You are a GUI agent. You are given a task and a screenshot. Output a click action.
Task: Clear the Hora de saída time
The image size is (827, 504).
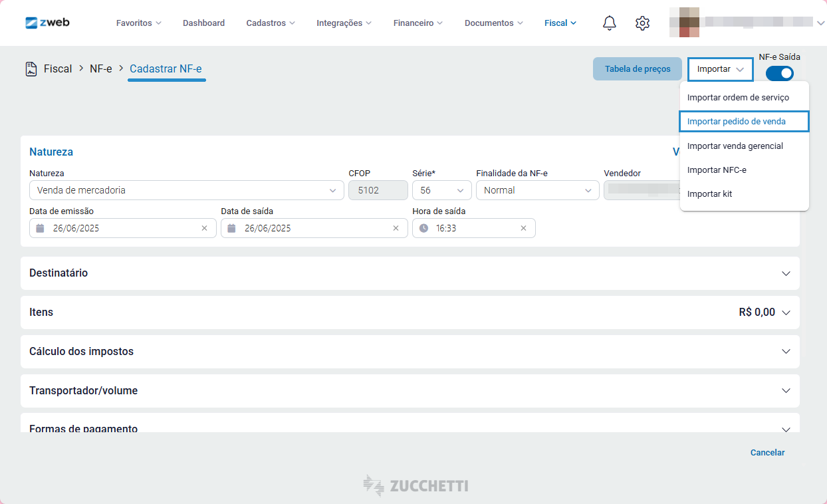tap(523, 228)
